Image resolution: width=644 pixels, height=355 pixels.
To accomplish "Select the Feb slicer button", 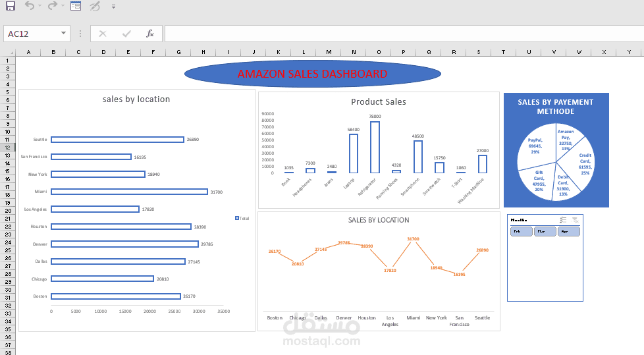I will click(x=522, y=231).
